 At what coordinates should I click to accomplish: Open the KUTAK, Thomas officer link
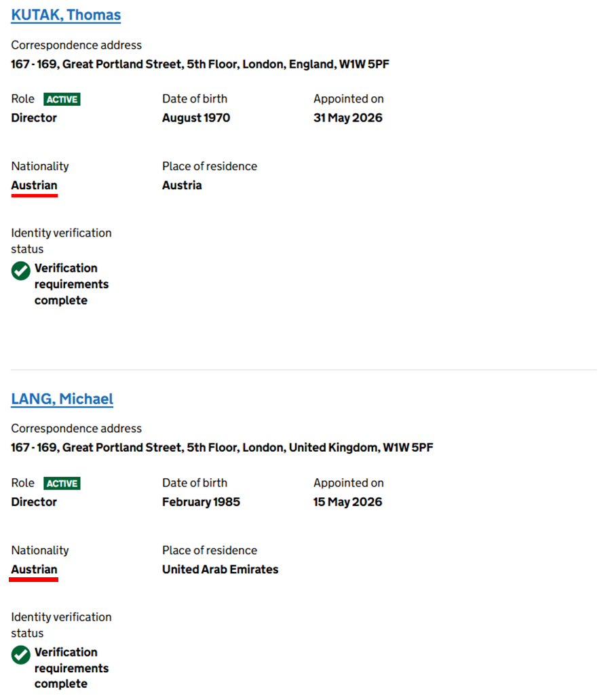click(66, 15)
